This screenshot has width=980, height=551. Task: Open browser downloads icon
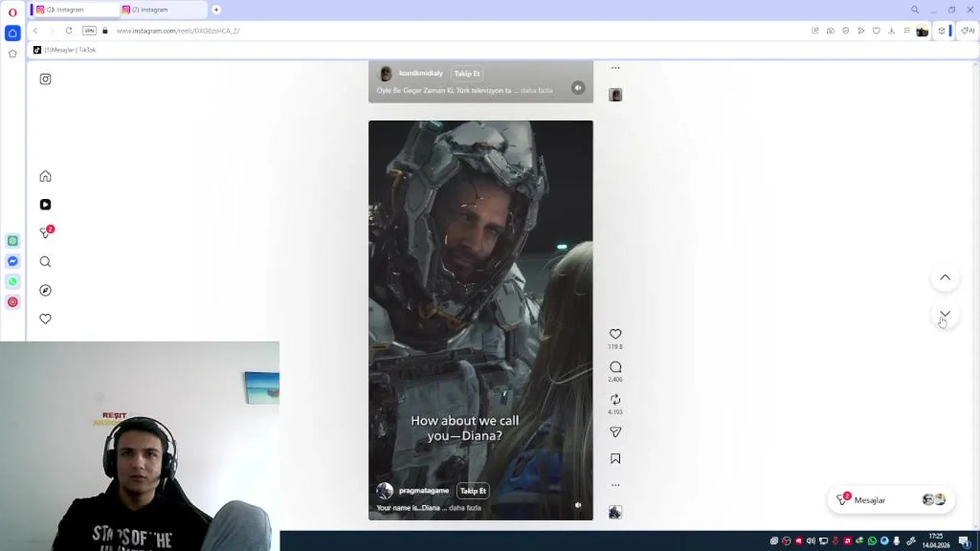[891, 31]
